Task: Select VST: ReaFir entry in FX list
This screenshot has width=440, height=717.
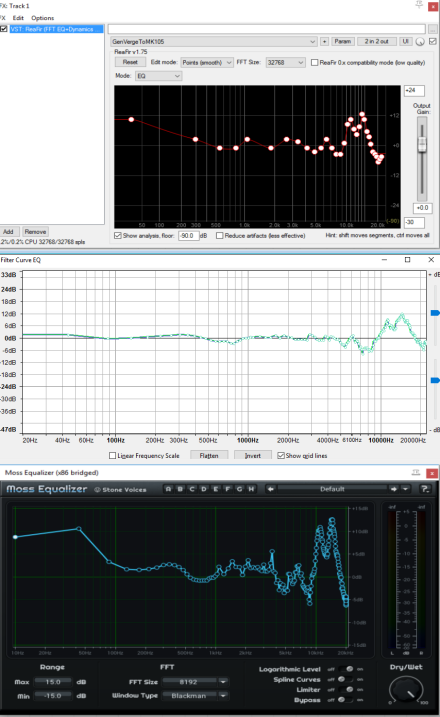Action: click(56, 29)
